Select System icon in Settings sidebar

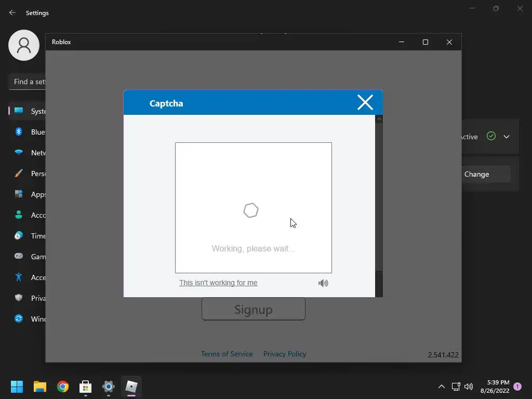[x=19, y=111]
